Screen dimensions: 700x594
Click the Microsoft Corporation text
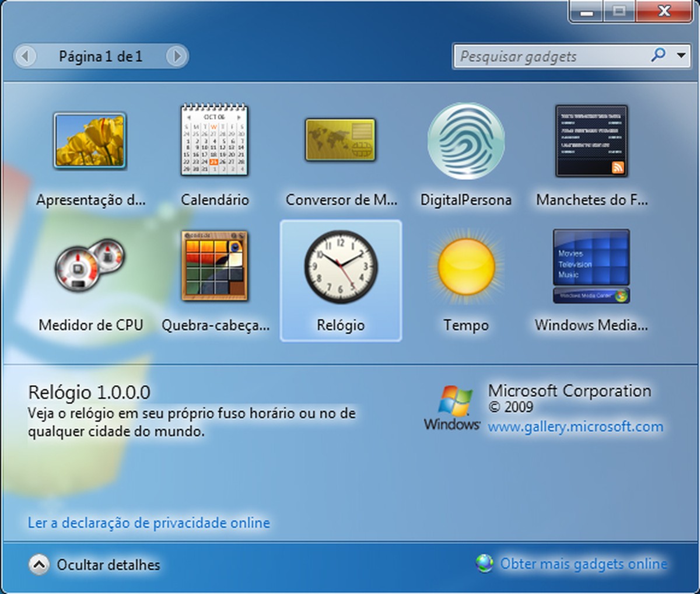(569, 390)
